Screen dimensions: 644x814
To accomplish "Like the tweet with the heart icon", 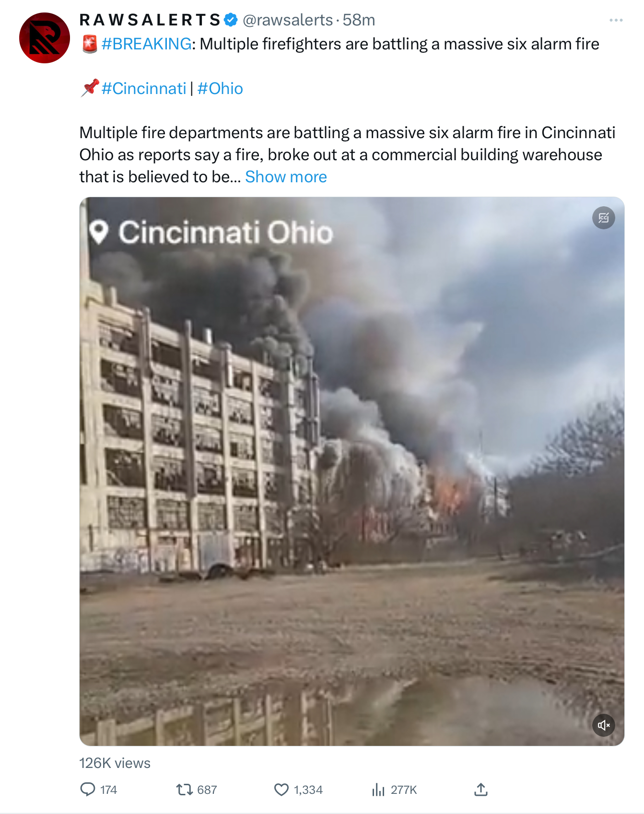I will [x=281, y=789].
